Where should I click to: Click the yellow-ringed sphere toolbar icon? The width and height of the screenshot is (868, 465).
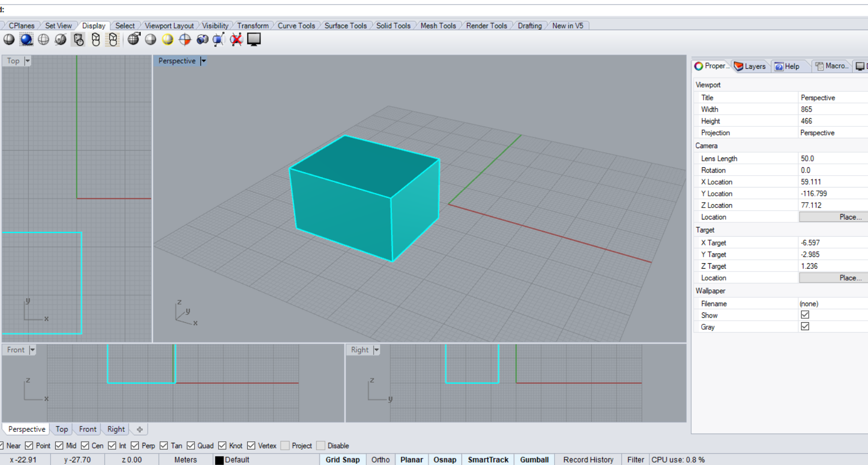pyautogui.click(x=167, y=39)
